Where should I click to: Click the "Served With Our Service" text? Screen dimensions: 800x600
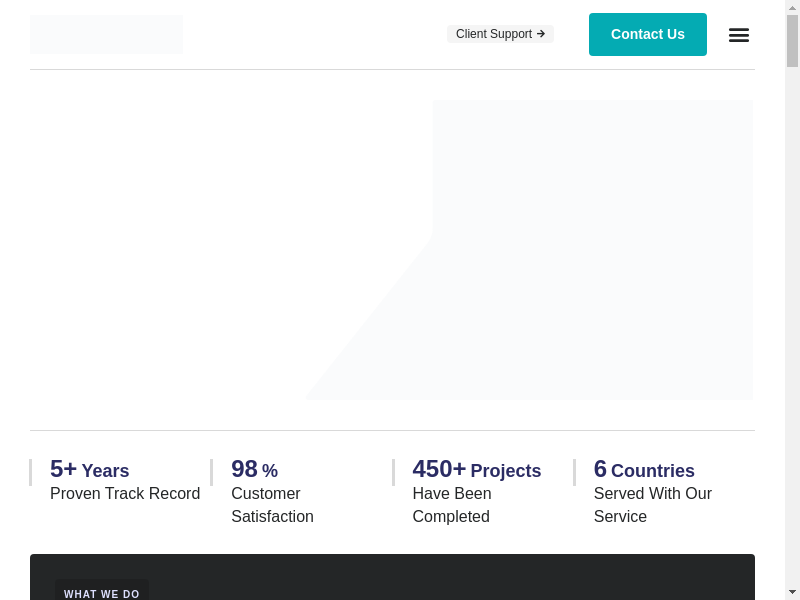click(x=652, y=505)
